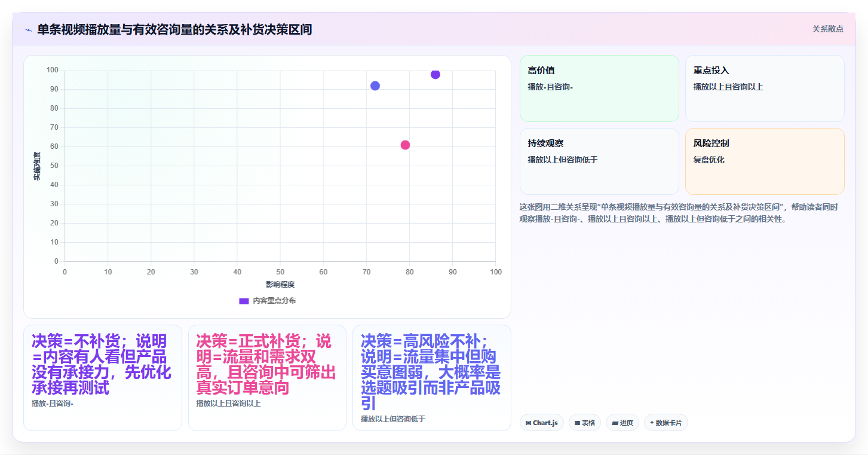Click the chart title 单条视频播放量与有效咨询量
The height and width of the screenshot is (455, 868).
pos(174,29)
